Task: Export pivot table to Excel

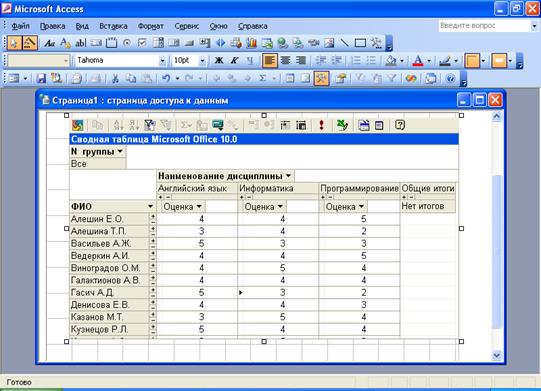Action: click(342, 125)
